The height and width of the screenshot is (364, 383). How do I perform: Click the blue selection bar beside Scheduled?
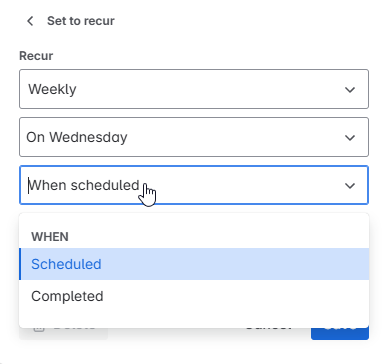[20, 264]
